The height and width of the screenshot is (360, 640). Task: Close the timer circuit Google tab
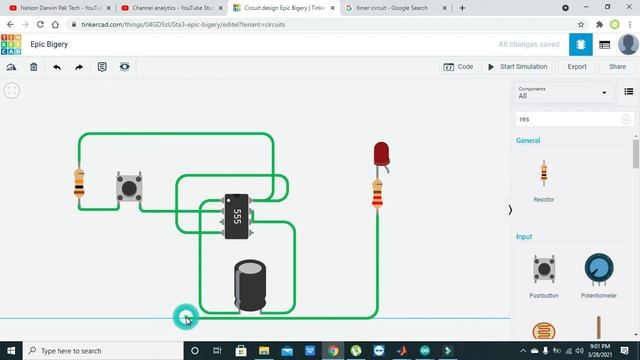(x=444, y=8)
